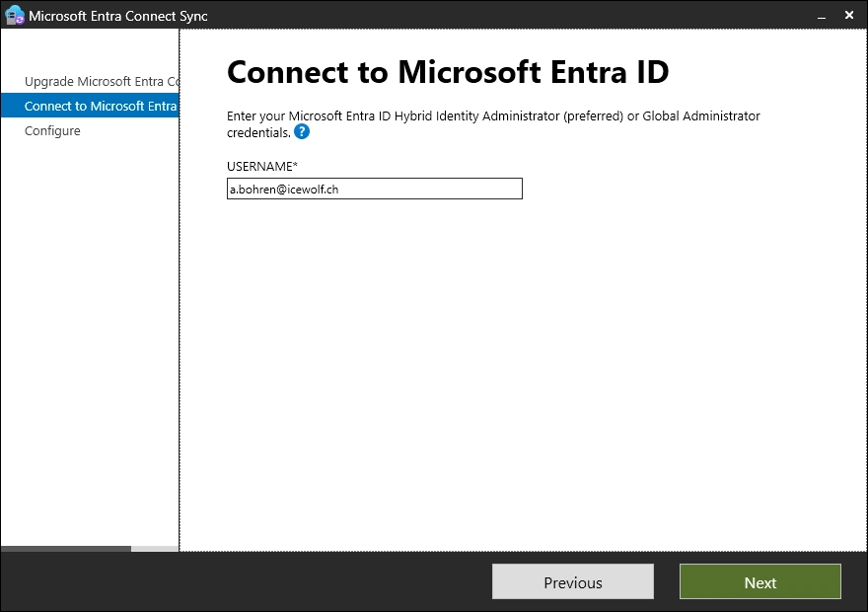Open the blue help question mark icon
The width and height of the screenshot is (868, 612).
[302, 132]
